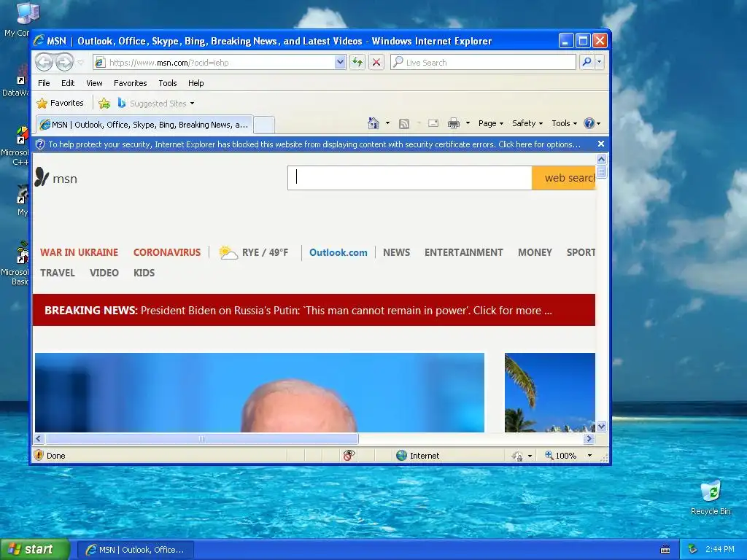Click the horizontal scrollbar thumb

[x=201, y=438]
